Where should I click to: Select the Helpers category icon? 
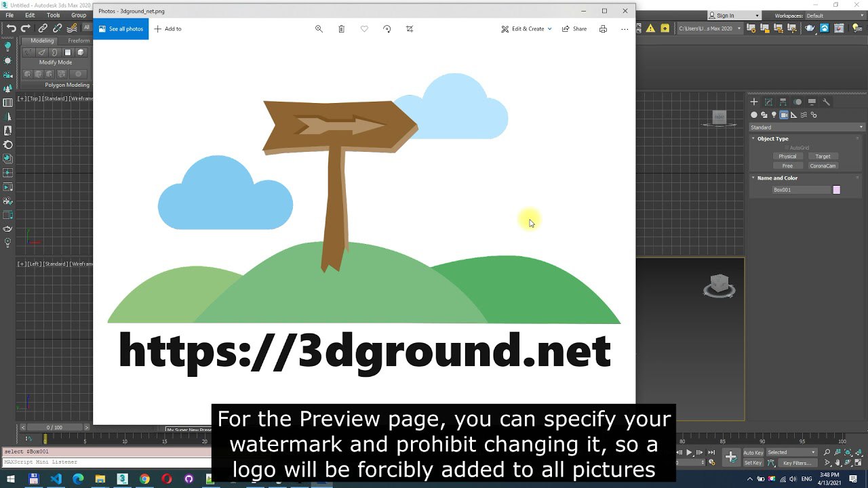[x=794, y=115]
